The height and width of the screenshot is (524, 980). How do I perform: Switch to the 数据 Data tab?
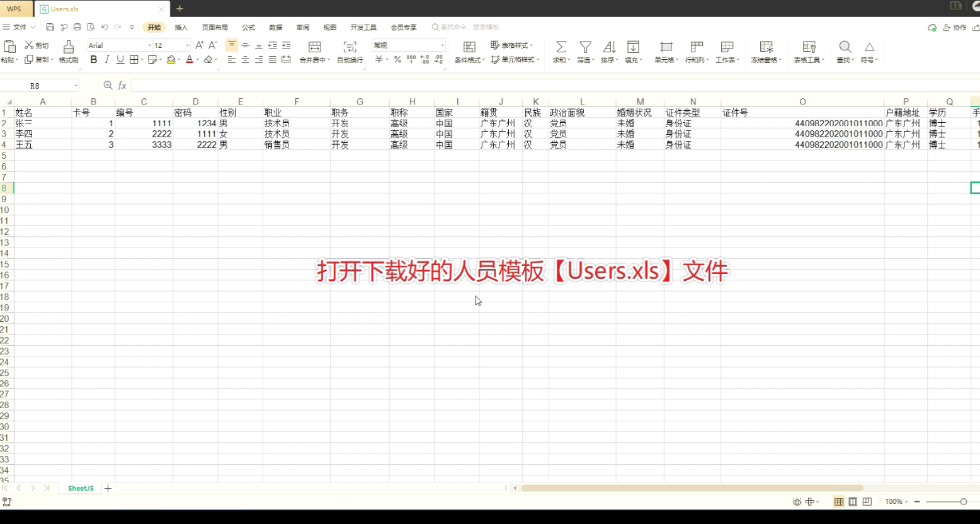[x=276, y=28]
